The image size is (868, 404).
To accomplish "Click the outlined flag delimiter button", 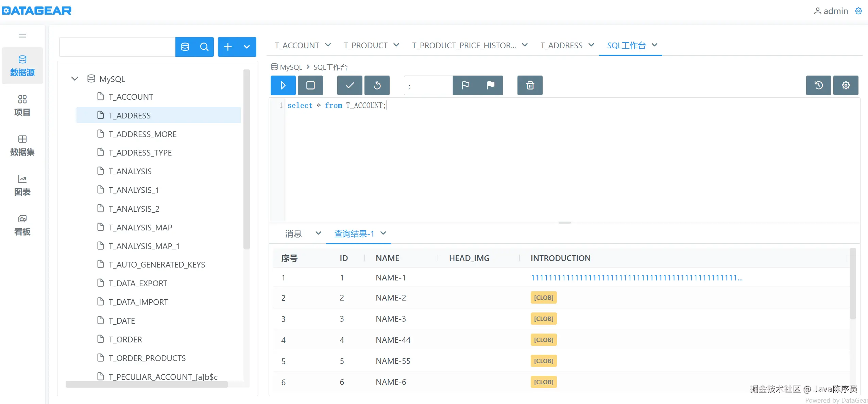I will [465, 85].
